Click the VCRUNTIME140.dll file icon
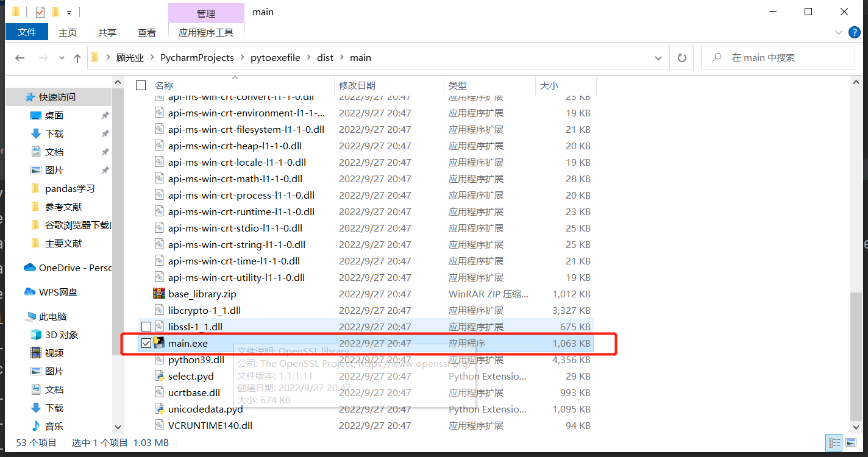The height and width of the screenshot is (457, 868). pos(159,425)
